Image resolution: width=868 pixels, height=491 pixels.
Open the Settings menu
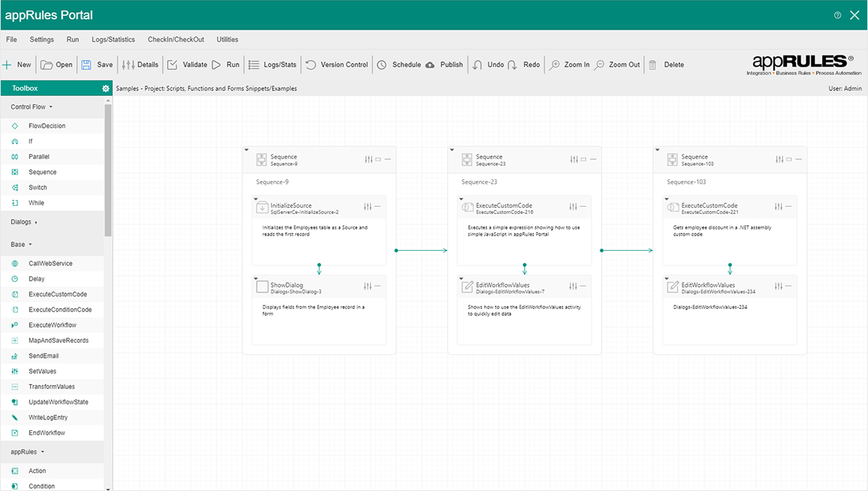[41, 40]
